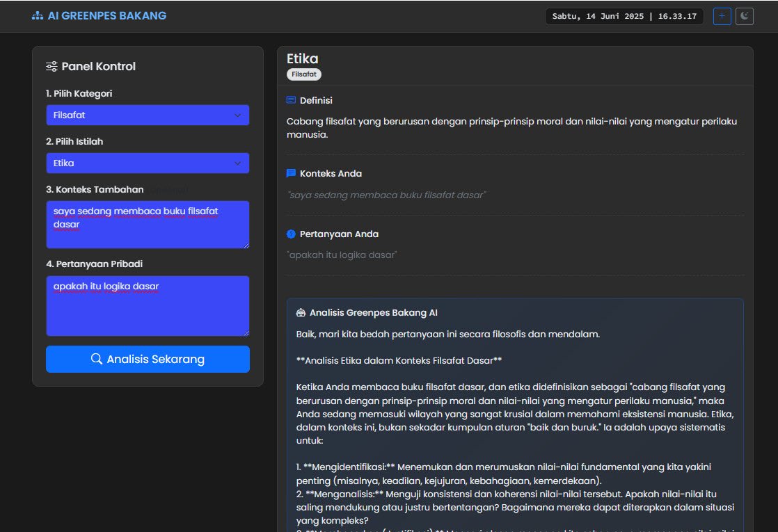
Task: Click the AI Greenpes Bakang sitemap logo icon
Action: coord(37,16)
